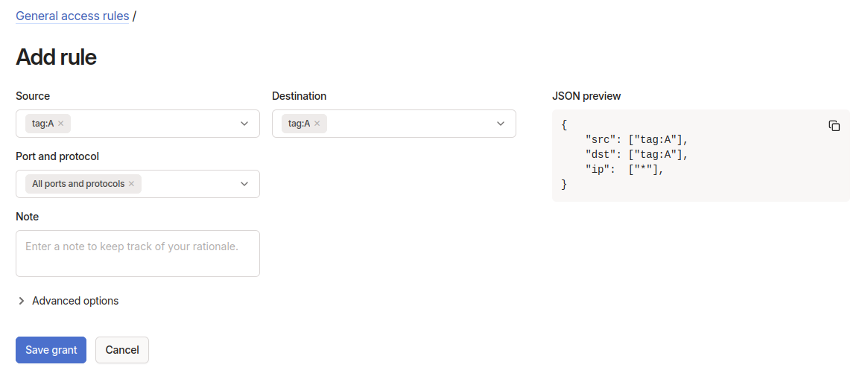This screenshot has width=868, height=382.
Task: Click the Advanced options chevron arrow
Action: [x=22, y=301]
